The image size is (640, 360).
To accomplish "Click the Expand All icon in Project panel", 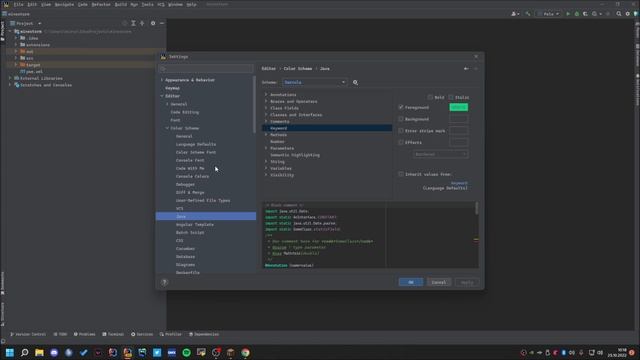I will coord(133,23).
